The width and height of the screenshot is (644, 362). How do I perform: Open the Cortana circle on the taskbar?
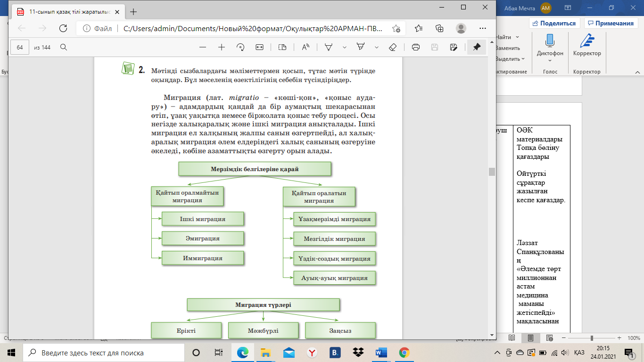(x=196, y=353)
